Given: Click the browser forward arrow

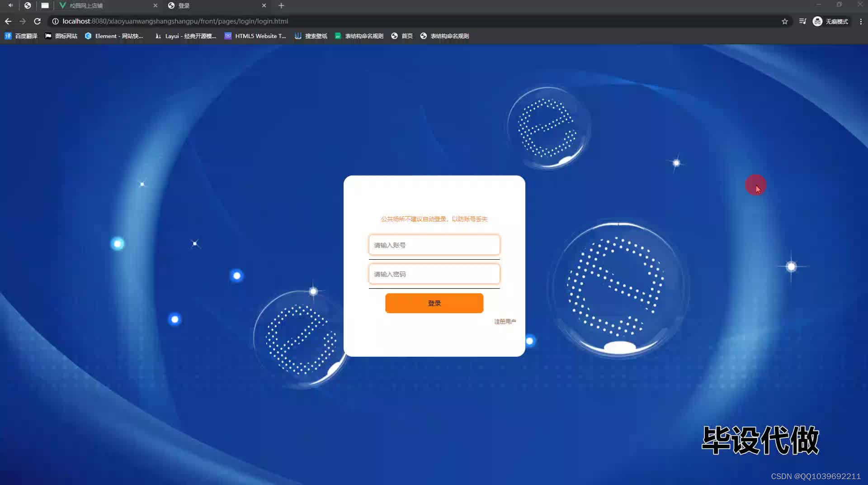Looking at the screenshot, I should (x=23, y=21).
